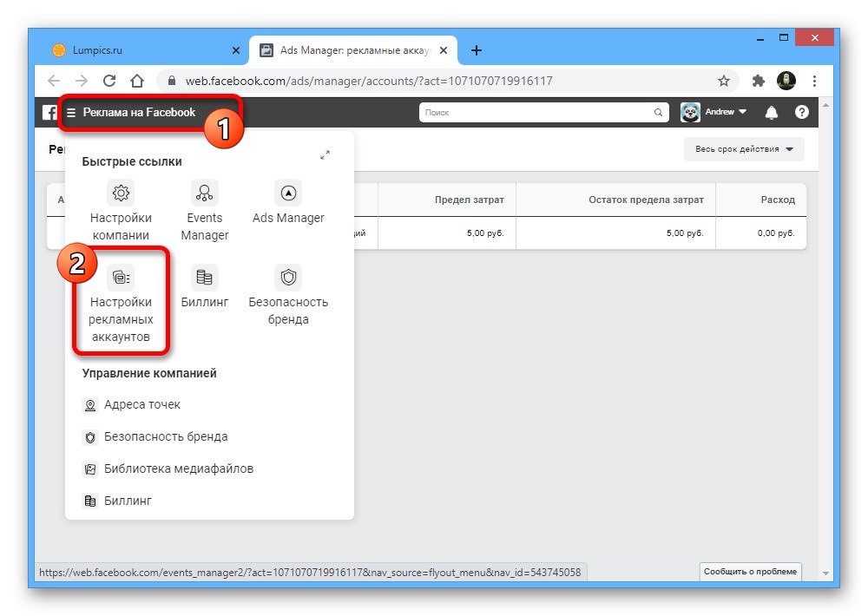Open the notifications bell
The width and height of the screenshot is (868, 616).
771,112
